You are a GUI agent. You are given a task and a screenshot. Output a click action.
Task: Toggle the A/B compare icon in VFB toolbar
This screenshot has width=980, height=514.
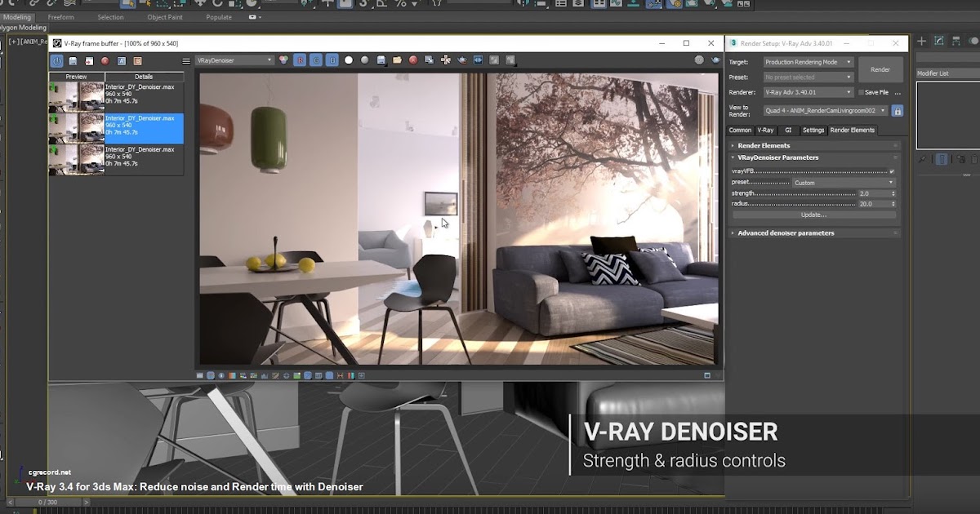[x=478, y=60]
